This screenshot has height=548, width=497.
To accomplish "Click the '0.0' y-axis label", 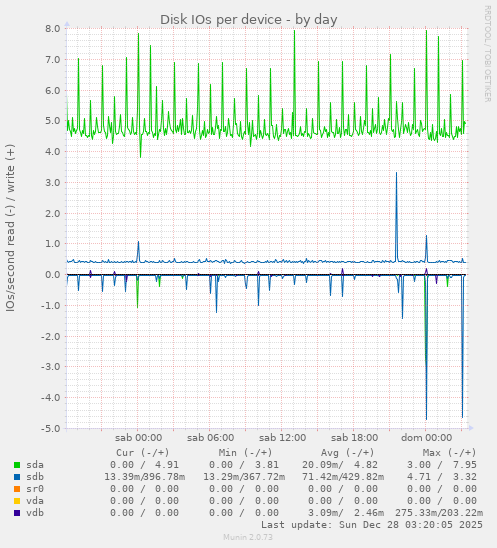I will pyautogui.click(x=53, y=275).
